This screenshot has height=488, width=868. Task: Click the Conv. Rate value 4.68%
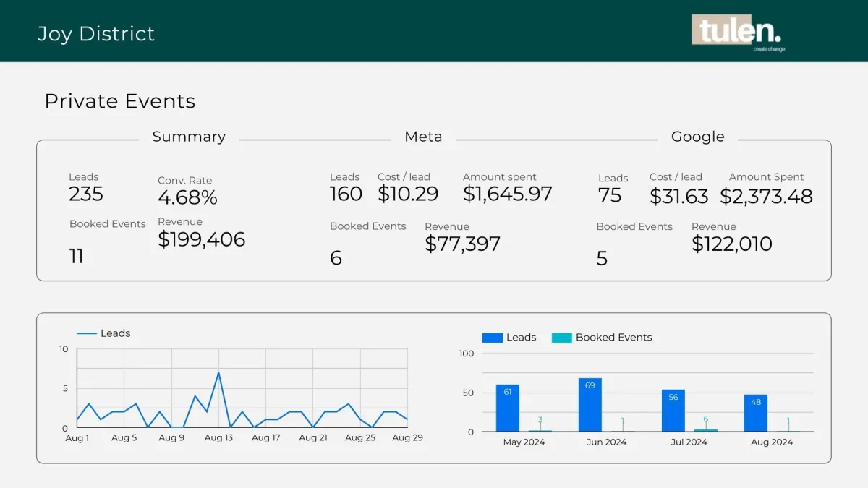pos(187,198)
